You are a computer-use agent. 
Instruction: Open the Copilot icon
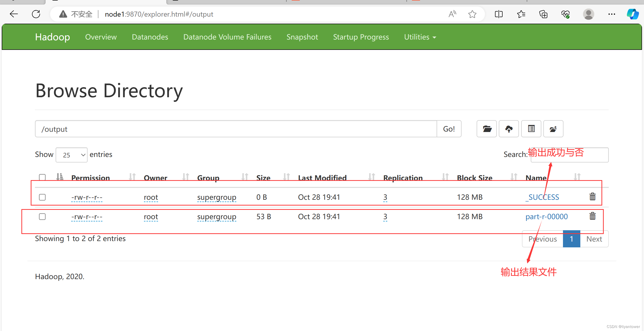pyautogui.click(x=633, y=14)
